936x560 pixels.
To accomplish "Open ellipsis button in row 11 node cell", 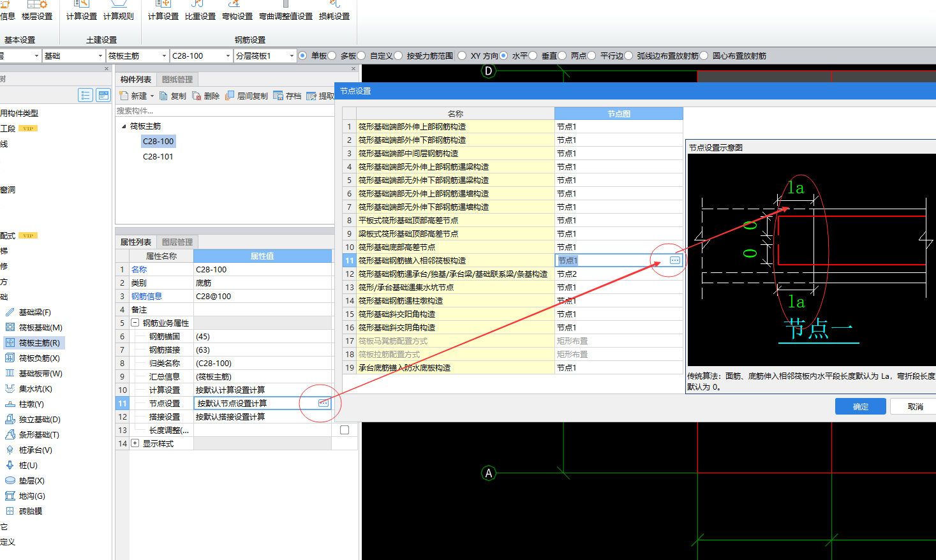I will pyautogui.click(x=675, y=260).
